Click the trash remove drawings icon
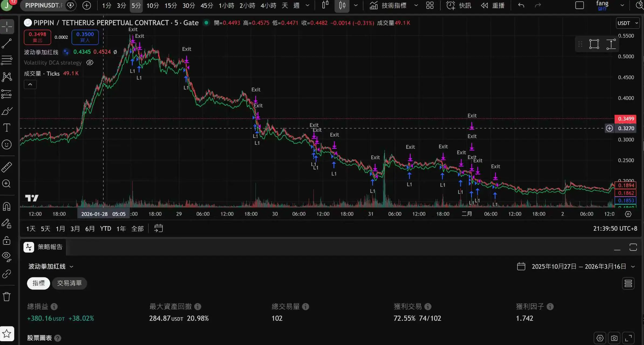This screenshot has height=345, width=644. tap(7, 297)
